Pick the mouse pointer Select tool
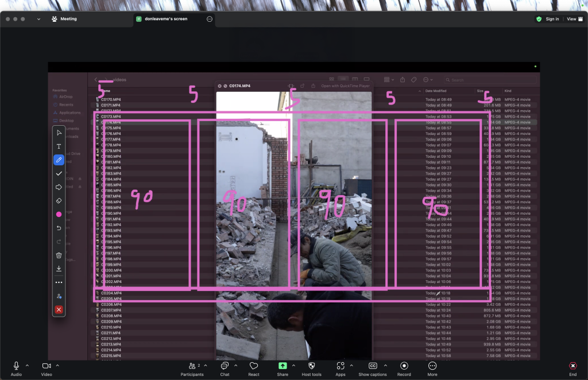The width and height of the screenshot is (588, 380). (x=59, y=133)
